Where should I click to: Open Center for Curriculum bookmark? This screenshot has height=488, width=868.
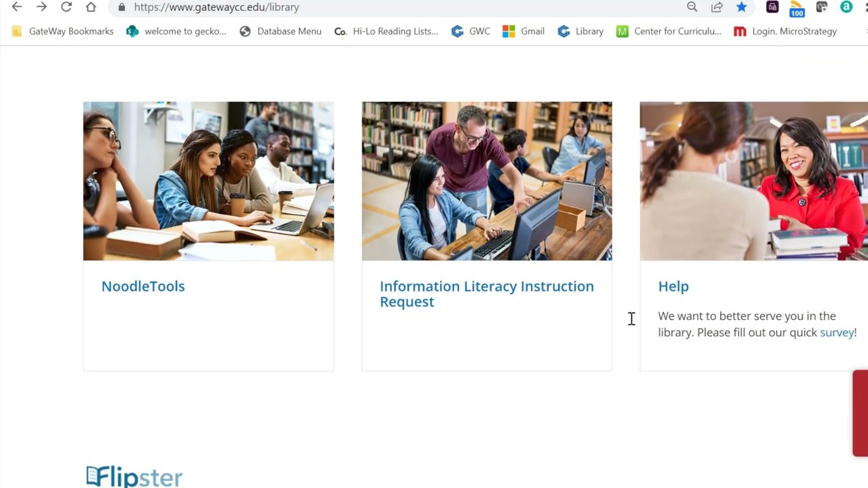tap(669, 31)
